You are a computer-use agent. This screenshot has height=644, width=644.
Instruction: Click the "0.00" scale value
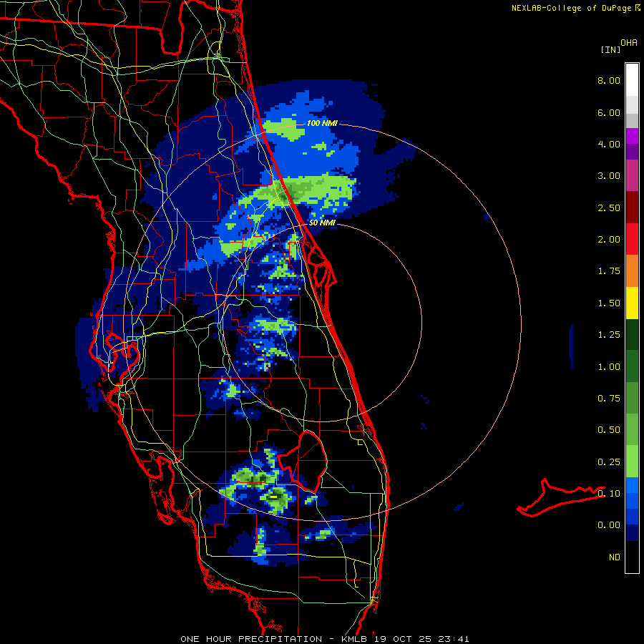pyautogui.click(x=609, y=525)
